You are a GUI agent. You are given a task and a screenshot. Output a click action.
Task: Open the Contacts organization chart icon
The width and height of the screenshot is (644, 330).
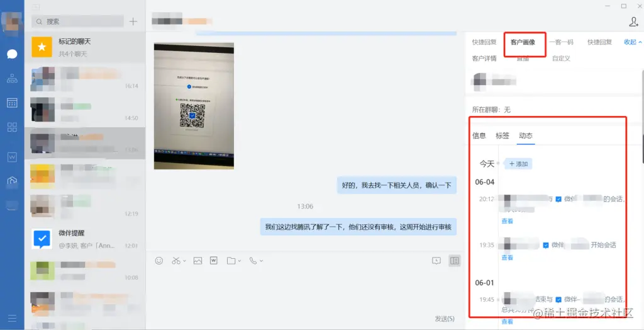12,78
